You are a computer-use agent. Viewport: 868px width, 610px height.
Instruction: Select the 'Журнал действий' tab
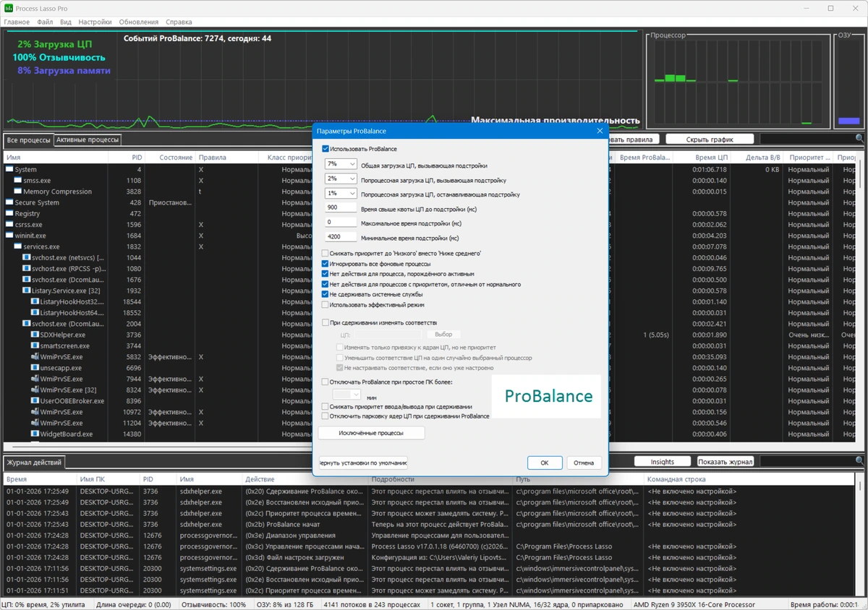pos(34,462)
